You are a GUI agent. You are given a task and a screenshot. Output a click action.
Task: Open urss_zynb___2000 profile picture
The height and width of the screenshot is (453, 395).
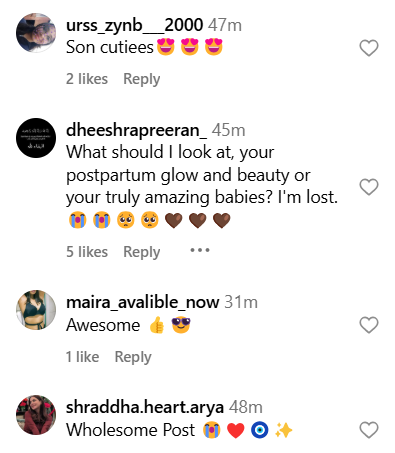click(x=36, y=33)
